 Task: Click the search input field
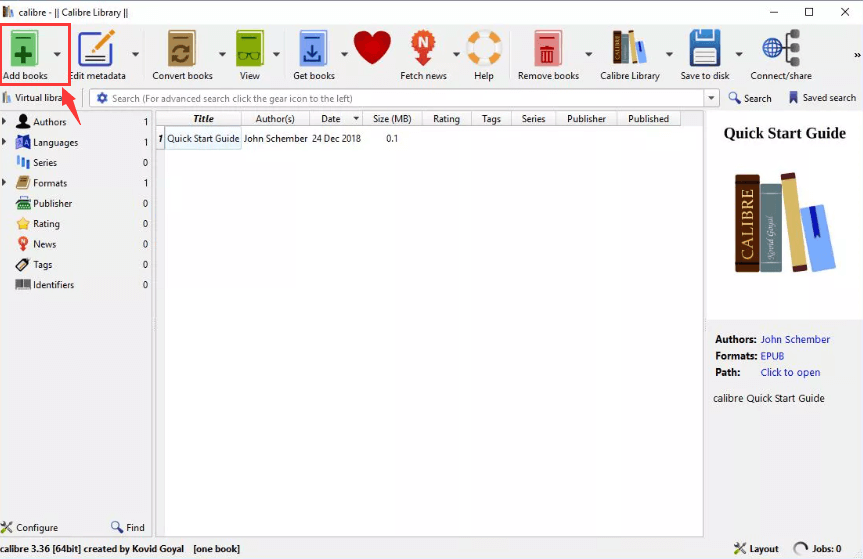[x=400, y=98]
